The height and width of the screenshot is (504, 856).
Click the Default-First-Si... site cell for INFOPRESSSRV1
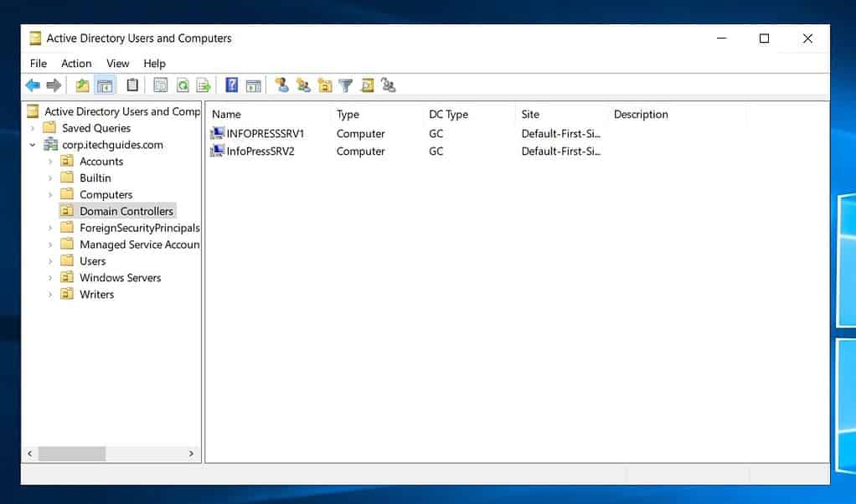[560, 134]
